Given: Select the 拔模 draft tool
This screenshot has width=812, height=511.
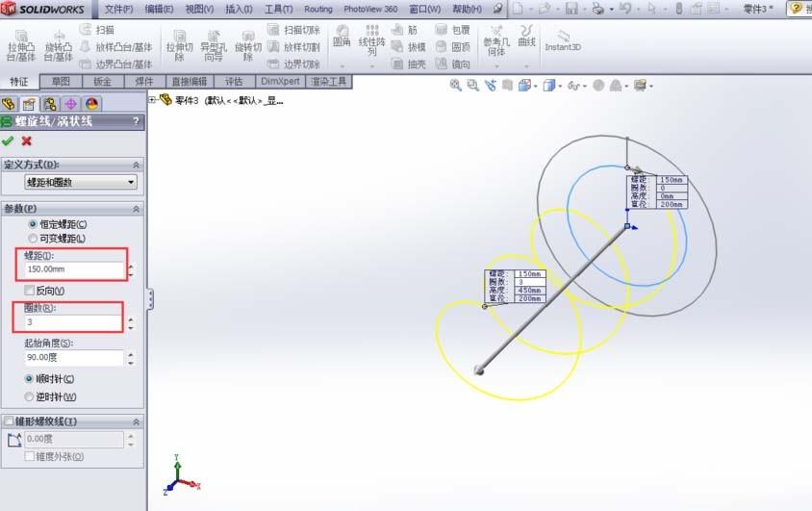Looking at the screenshot, I should (x=409, y=47).
